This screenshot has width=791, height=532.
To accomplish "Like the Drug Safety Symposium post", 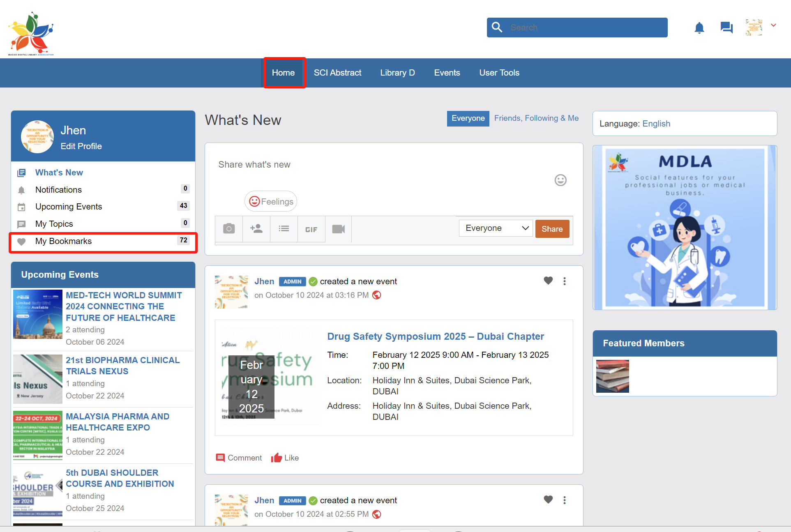I will tap(285, 458).
